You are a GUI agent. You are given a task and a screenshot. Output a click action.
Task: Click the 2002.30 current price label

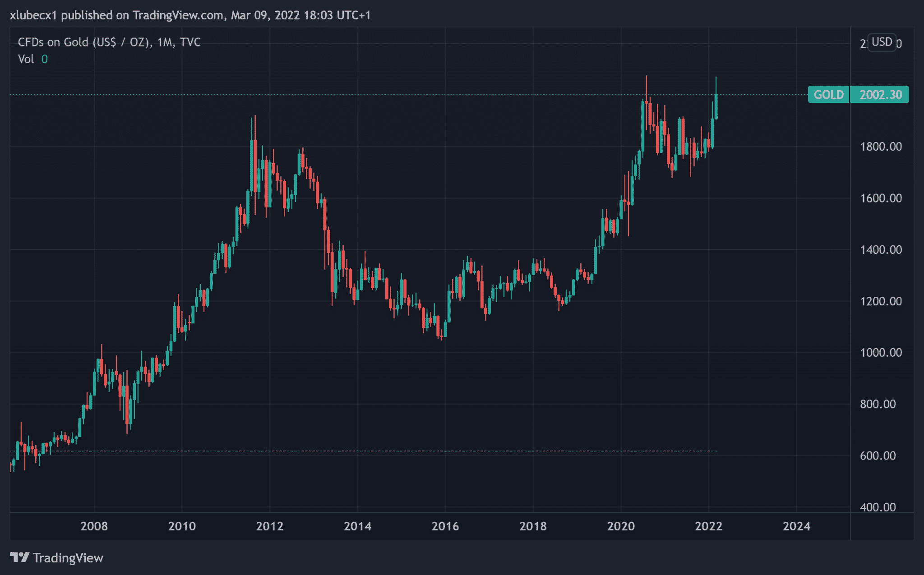880,95
